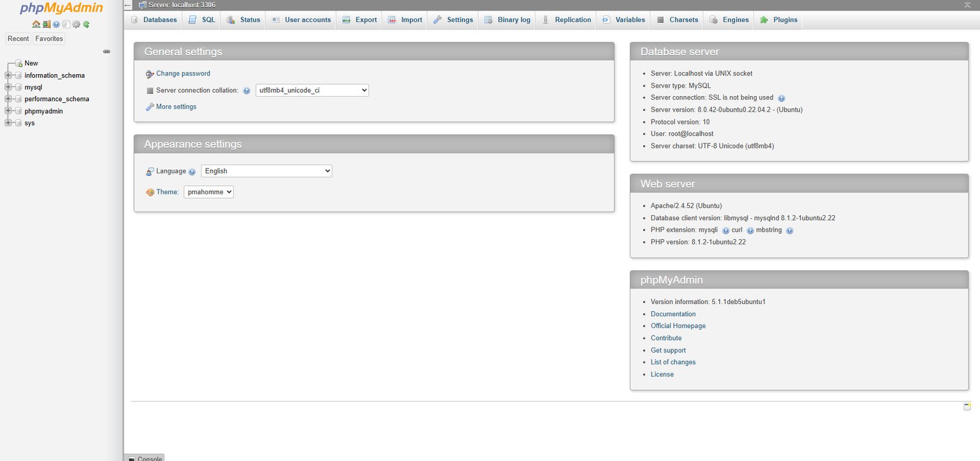Viewport: 980px width, 461px height.
Task: Click help icon after mysqli extension
Action: click(x=726, y=231)
